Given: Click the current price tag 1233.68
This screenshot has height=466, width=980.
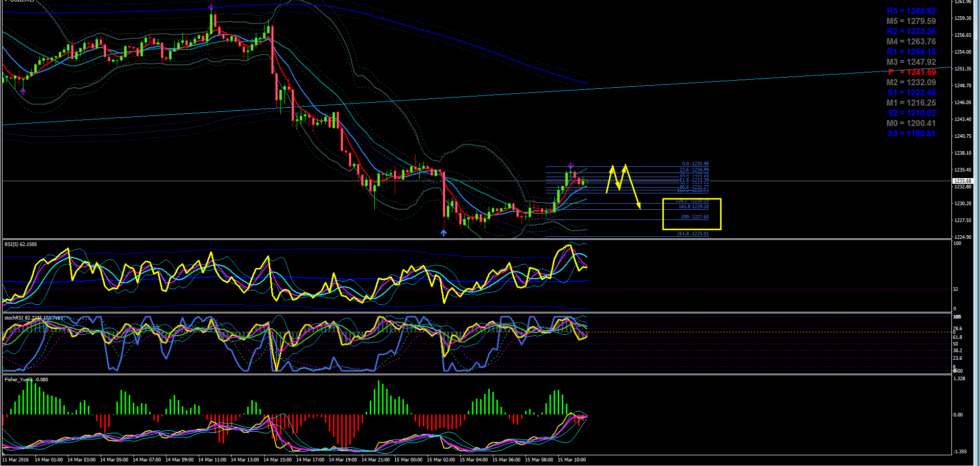Looking at the screenshot, I should tap(963, 181).
